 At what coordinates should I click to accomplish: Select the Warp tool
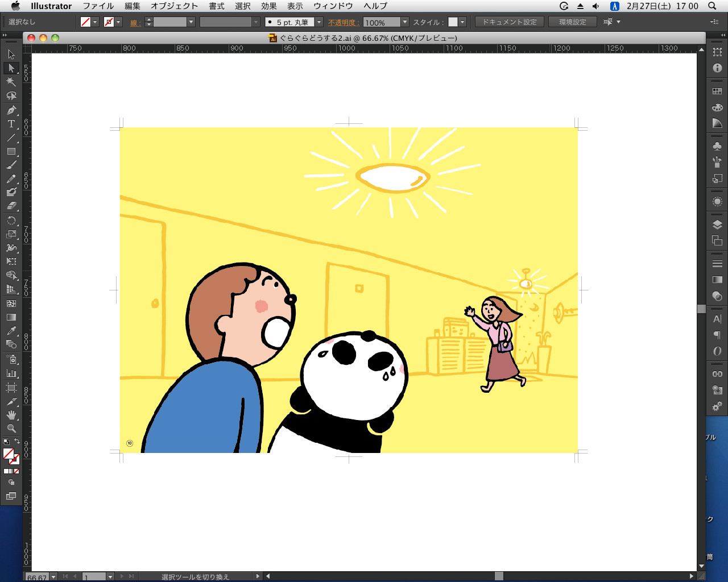pos(11,248)
